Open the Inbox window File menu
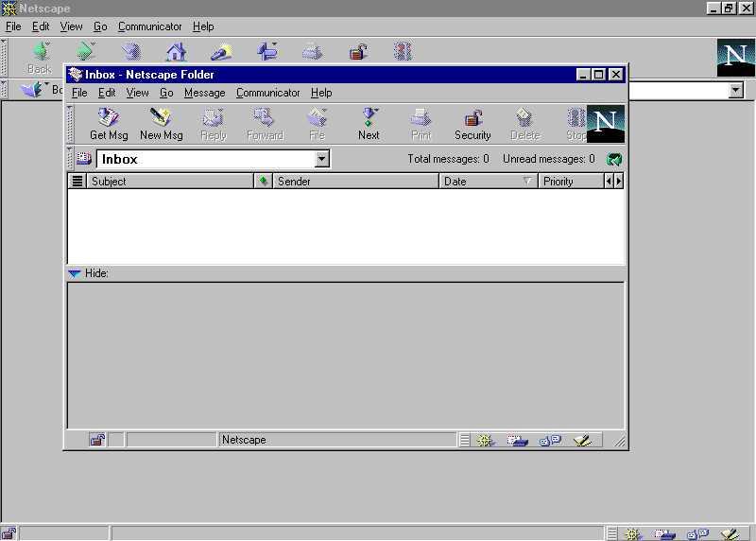Screen dimensions: 756x541 [x=79, y=93]
